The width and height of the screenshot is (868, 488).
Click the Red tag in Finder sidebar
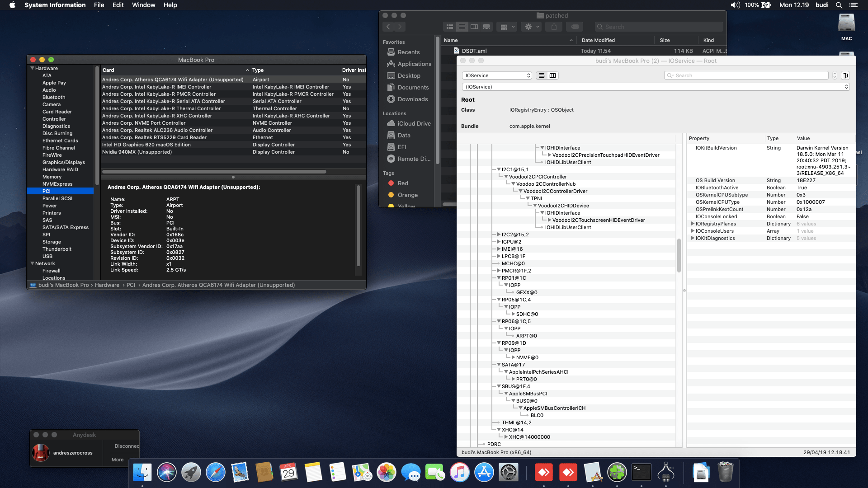402,183
